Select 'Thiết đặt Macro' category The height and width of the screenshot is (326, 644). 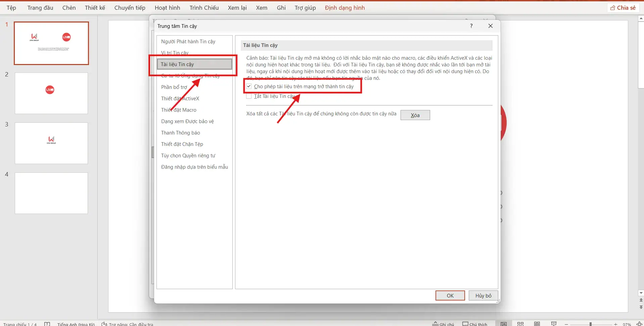pyautogui.click(x=179, y=110)
